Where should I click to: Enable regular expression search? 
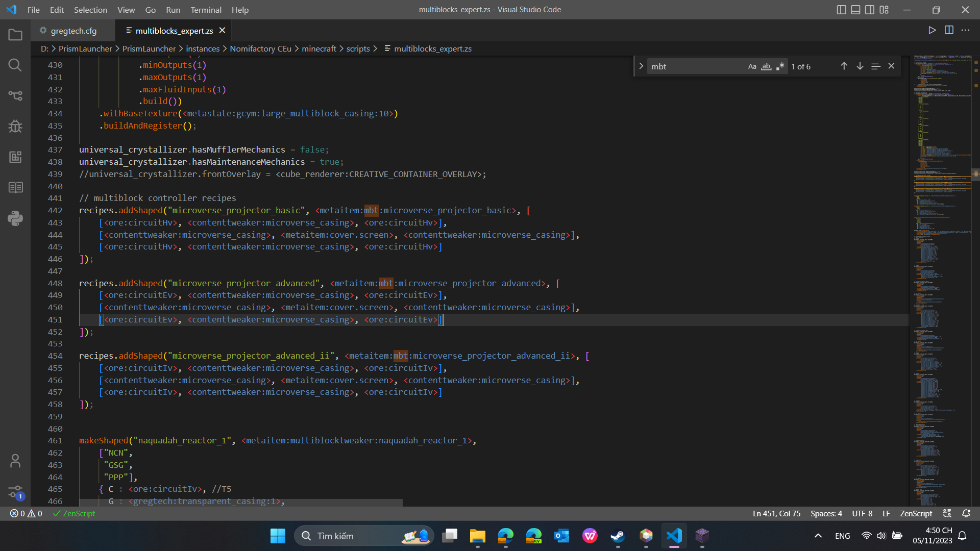pyautogui.click(x=780, y=66)
